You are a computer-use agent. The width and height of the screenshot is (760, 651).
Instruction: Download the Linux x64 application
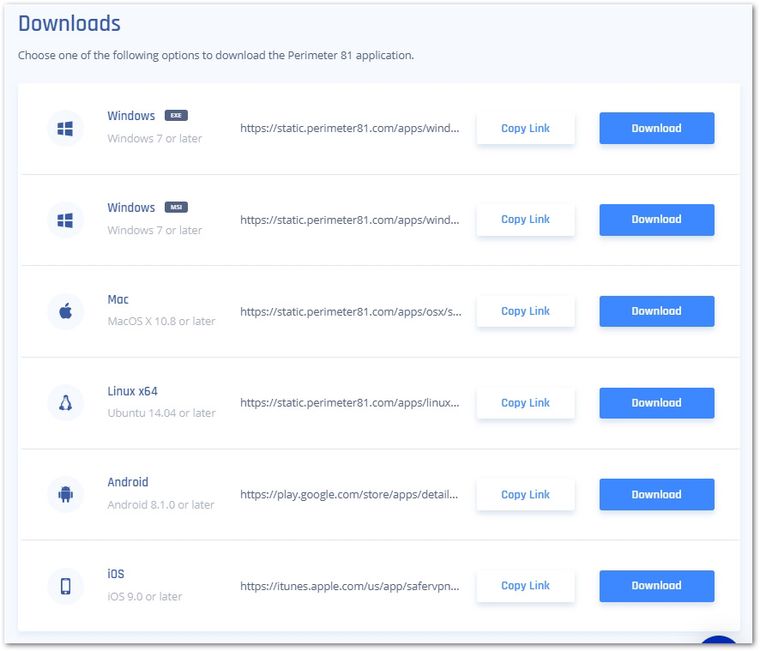click(656, 403)
